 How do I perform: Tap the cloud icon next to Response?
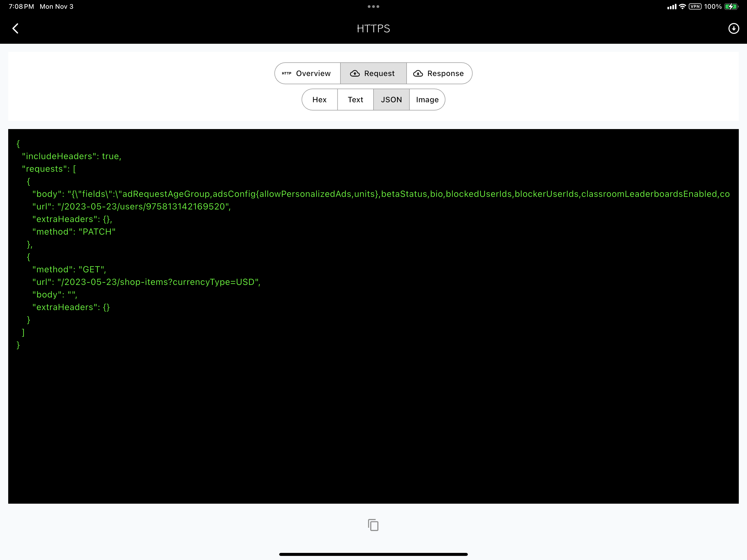[418, 73]
